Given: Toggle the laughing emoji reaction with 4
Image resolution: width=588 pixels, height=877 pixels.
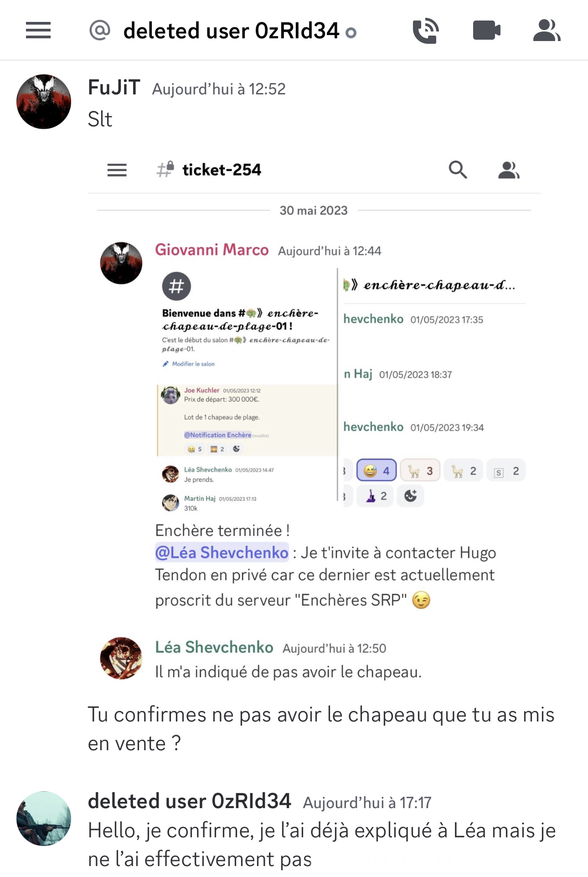Looking at the screenshot, I should pyautogui.click(x=377, y=470).
